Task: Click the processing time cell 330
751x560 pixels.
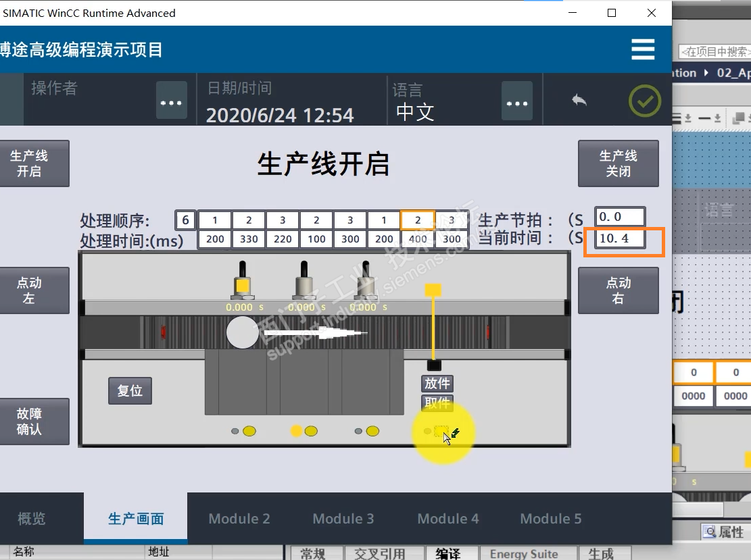Action: 249,239
